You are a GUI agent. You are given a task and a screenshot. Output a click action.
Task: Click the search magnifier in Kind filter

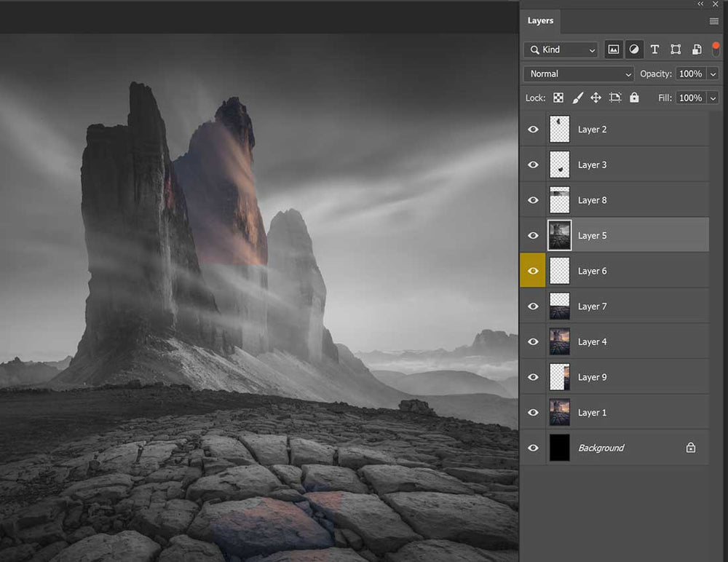click(535, 50)
